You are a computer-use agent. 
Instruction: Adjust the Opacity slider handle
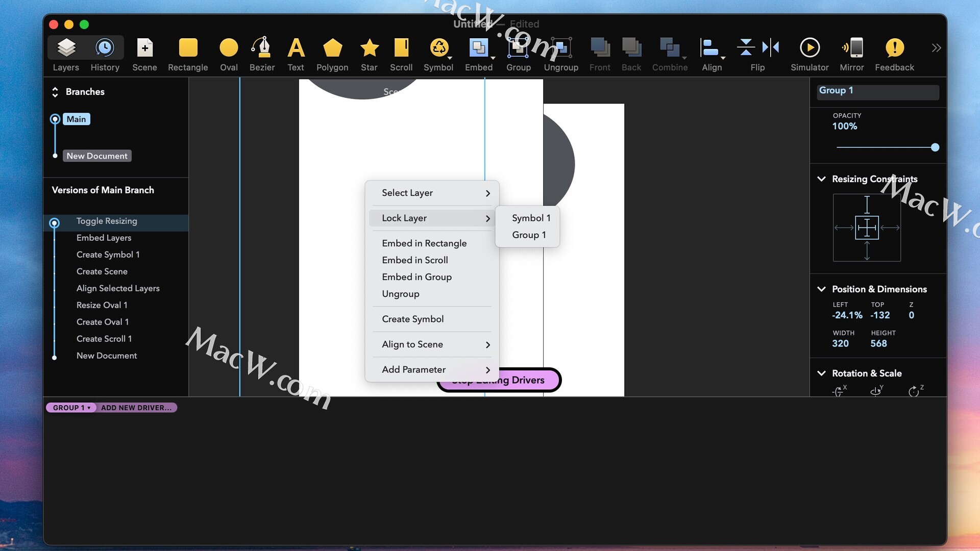[x=935, y=147]
